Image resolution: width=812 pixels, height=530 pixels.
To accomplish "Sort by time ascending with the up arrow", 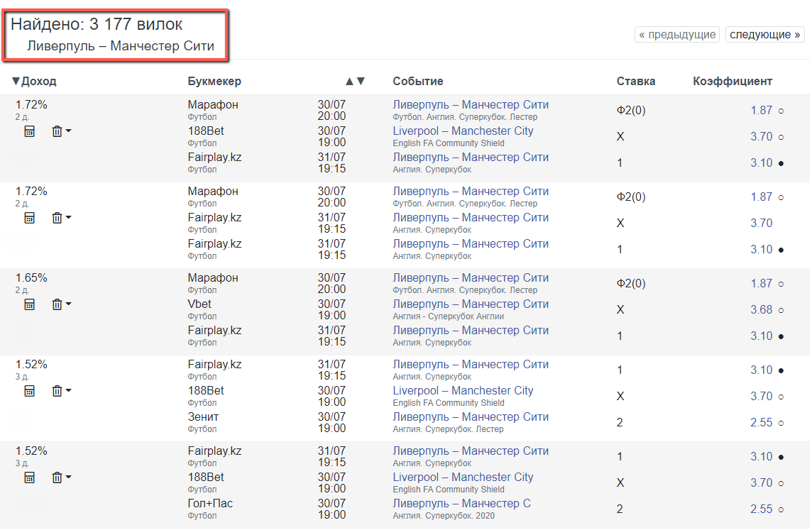I will 349,82.
